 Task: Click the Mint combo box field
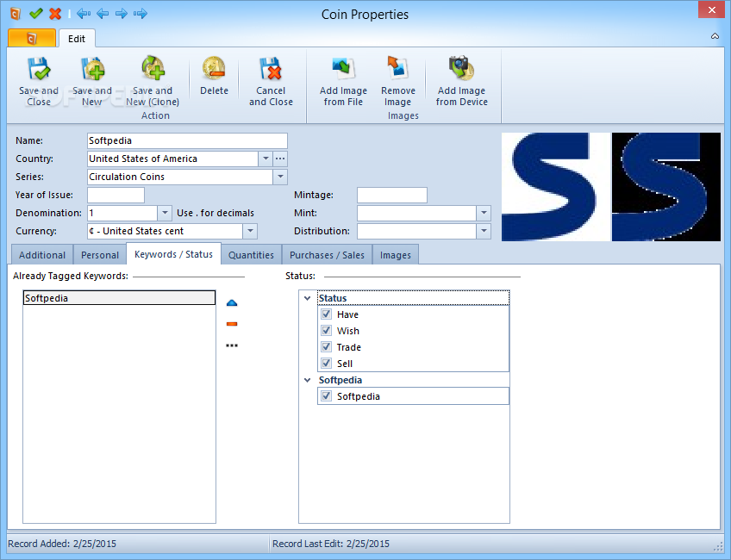[416, 214]
